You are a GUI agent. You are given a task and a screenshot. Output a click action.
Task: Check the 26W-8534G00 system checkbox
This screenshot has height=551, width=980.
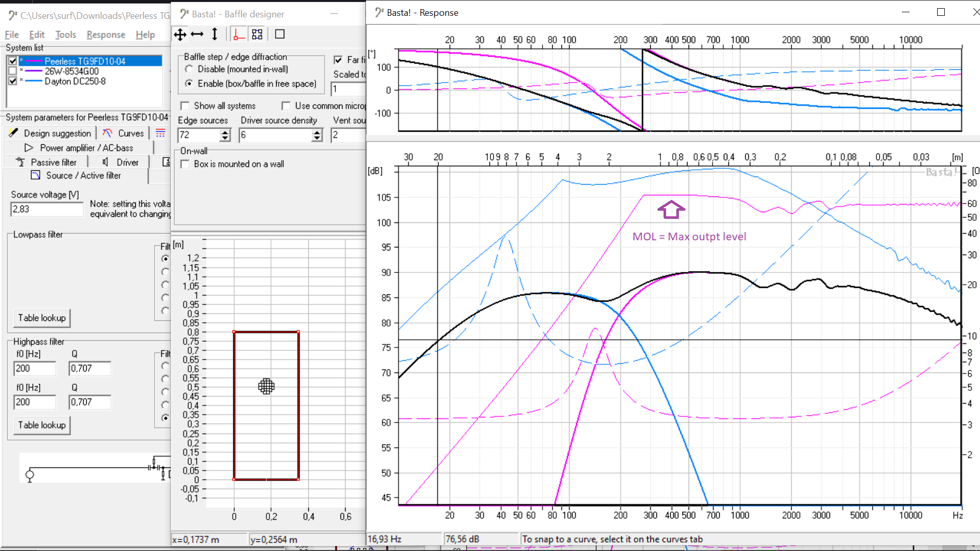click(13, 71)
